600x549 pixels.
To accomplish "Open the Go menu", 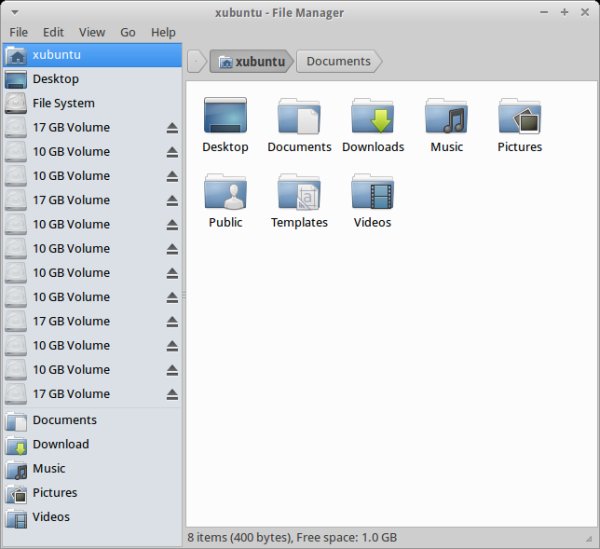I will (128, 32).
